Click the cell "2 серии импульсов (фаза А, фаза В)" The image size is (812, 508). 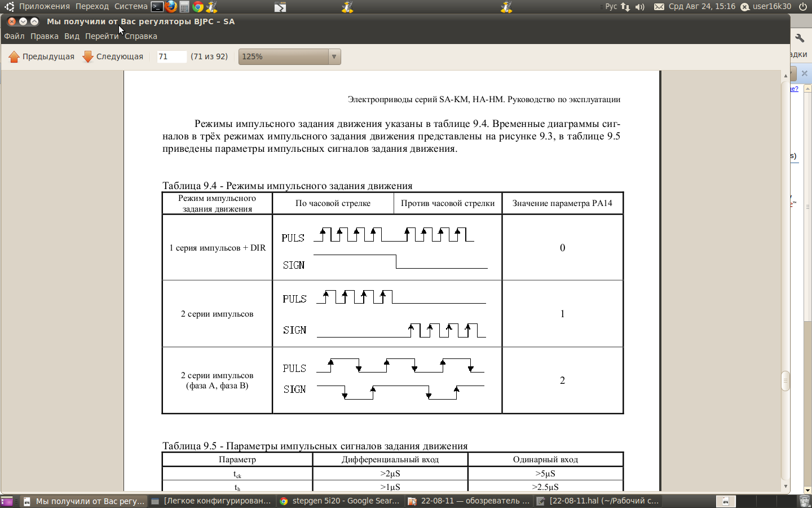pyautogui.click(x=217, y=380)
